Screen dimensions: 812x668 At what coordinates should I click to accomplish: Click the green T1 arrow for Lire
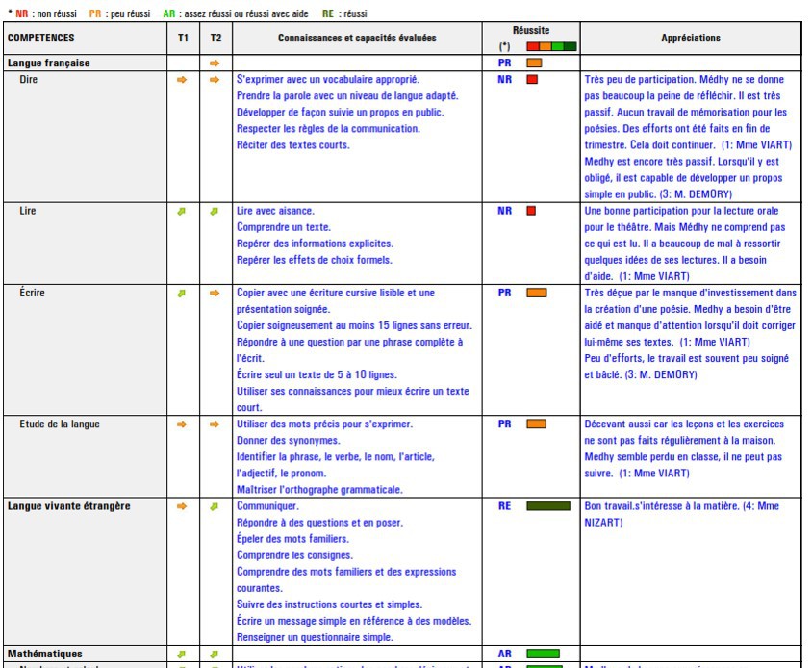(181, 212)
